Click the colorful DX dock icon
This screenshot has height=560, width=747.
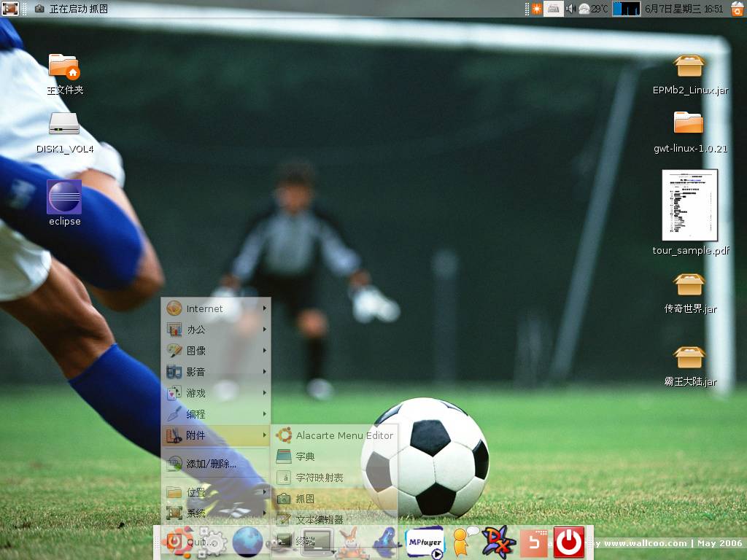pos(498,542)
